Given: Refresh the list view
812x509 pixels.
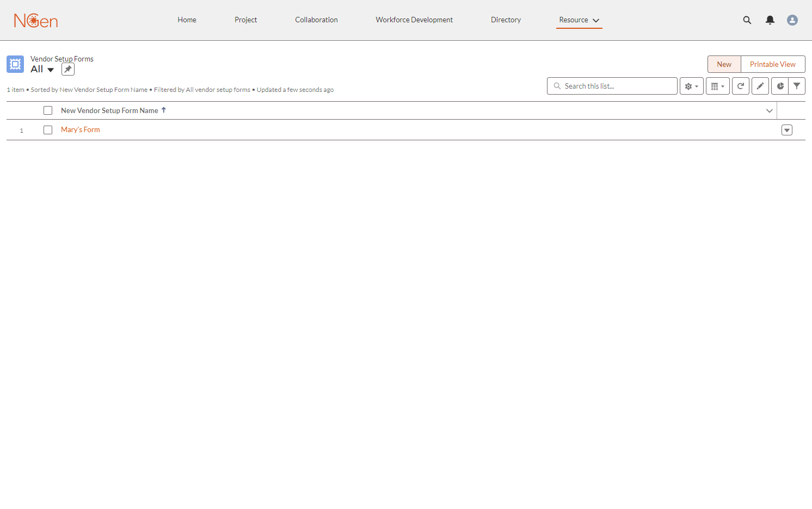Looking at the screenshot, I should click(741, 86).
